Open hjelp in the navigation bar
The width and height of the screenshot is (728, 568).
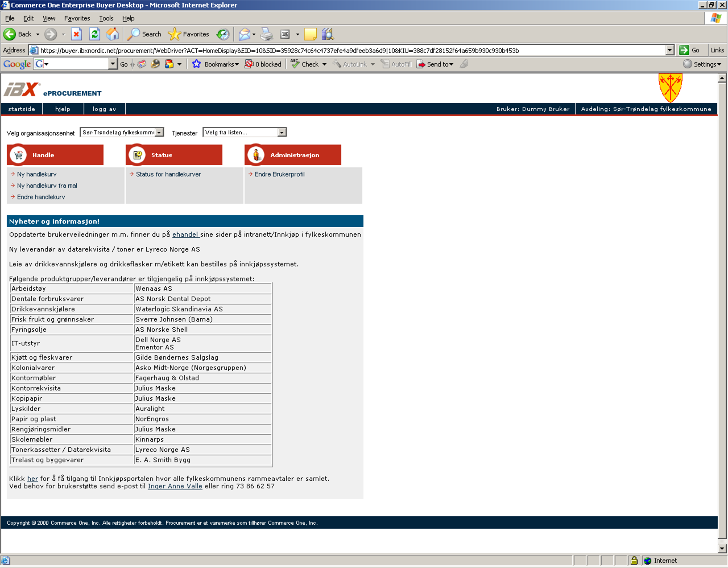[x=63, y=109]
